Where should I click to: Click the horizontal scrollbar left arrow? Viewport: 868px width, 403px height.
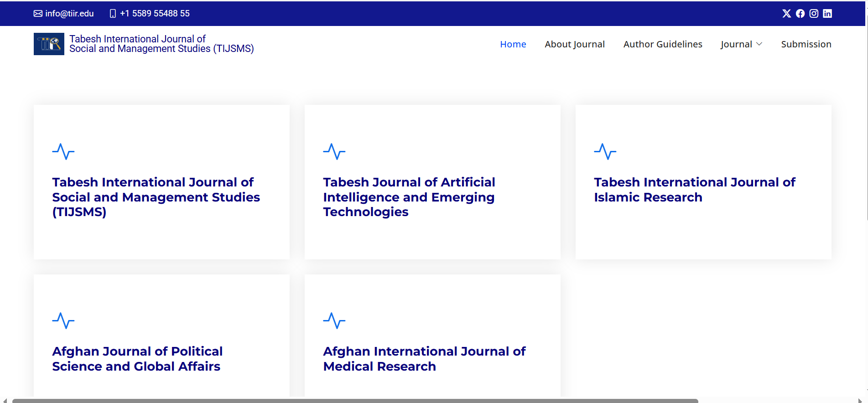click(5, 401)
